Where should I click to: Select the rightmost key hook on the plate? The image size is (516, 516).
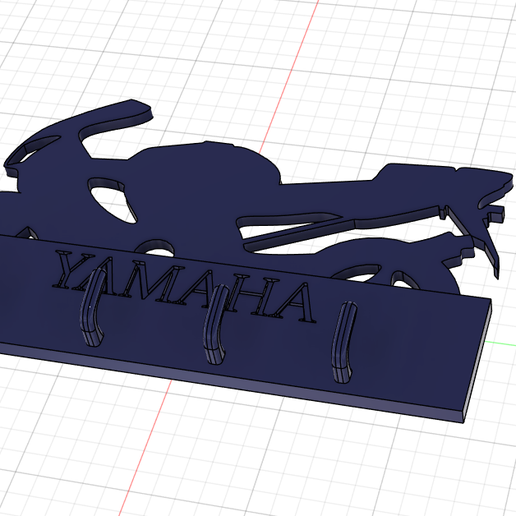(344, 342)
